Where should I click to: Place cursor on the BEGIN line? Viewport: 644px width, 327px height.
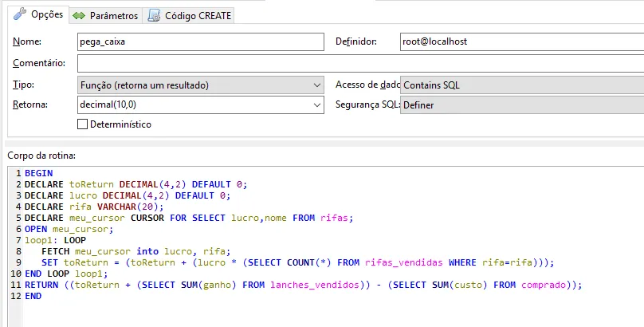coord(39,173)
